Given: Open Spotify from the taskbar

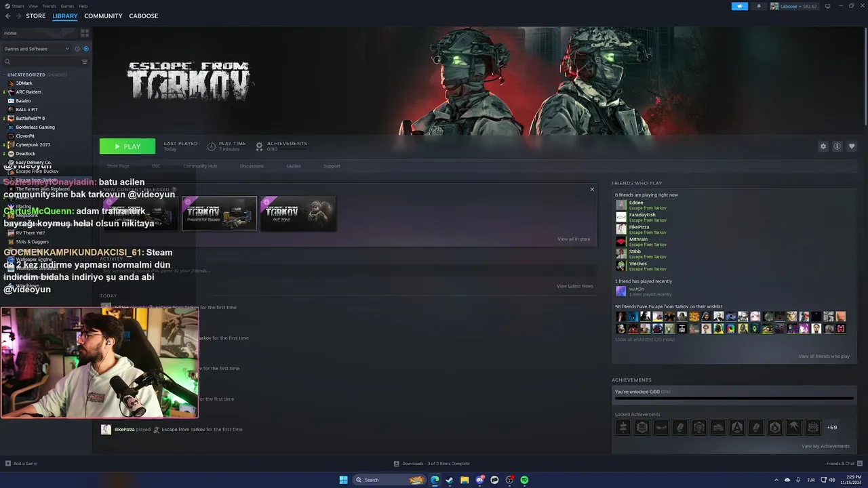Looking at the screenshot, I should [x=524, y=480].
